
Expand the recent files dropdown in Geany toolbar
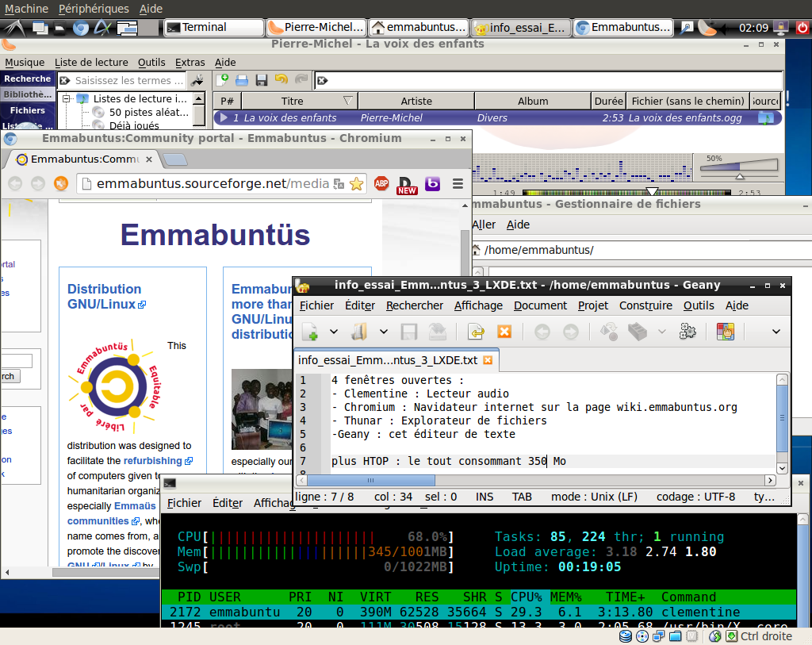383,332
